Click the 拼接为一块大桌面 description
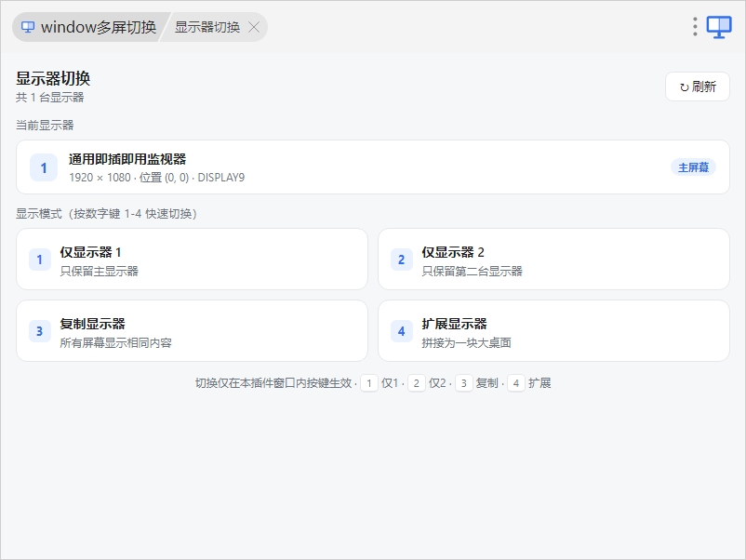The image size is (746, 560). pyautogui.click(x=466, y=342)
